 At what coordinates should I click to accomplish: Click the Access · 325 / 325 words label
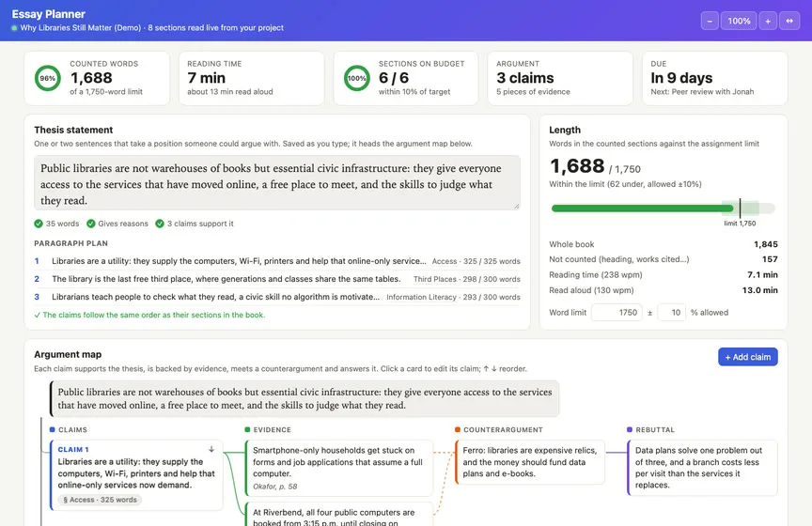476,261
